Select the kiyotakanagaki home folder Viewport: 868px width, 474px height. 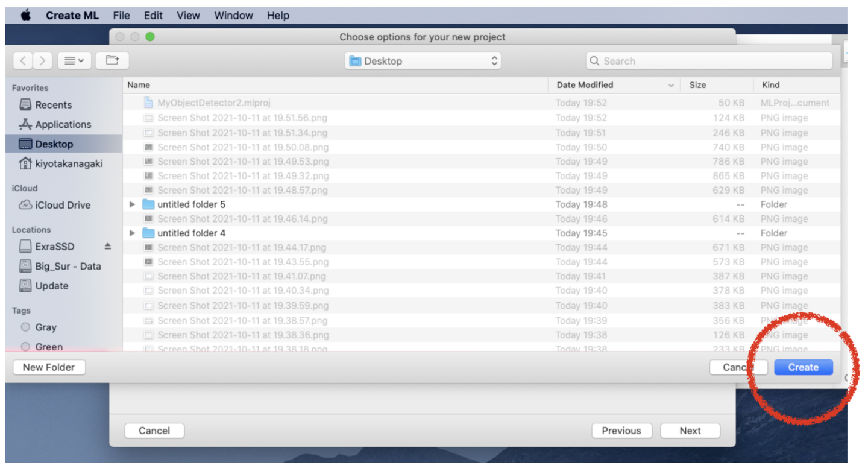point(69,163)
